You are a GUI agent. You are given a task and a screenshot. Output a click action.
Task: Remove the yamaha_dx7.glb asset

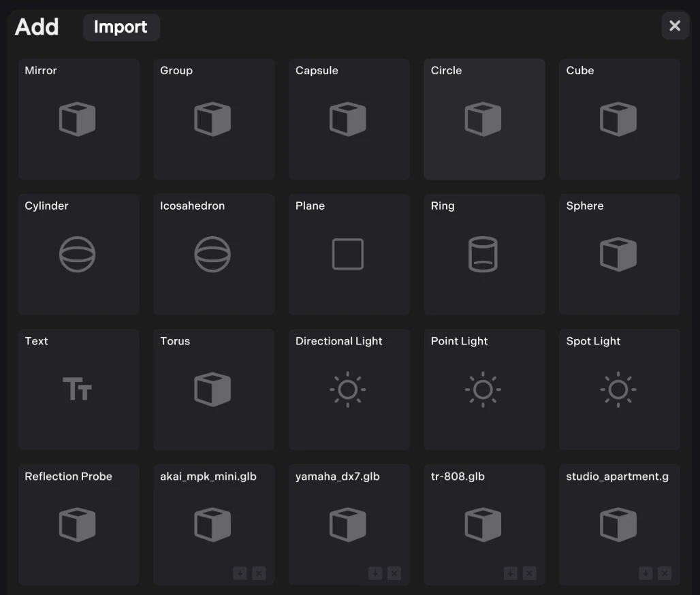coord(394,573)
